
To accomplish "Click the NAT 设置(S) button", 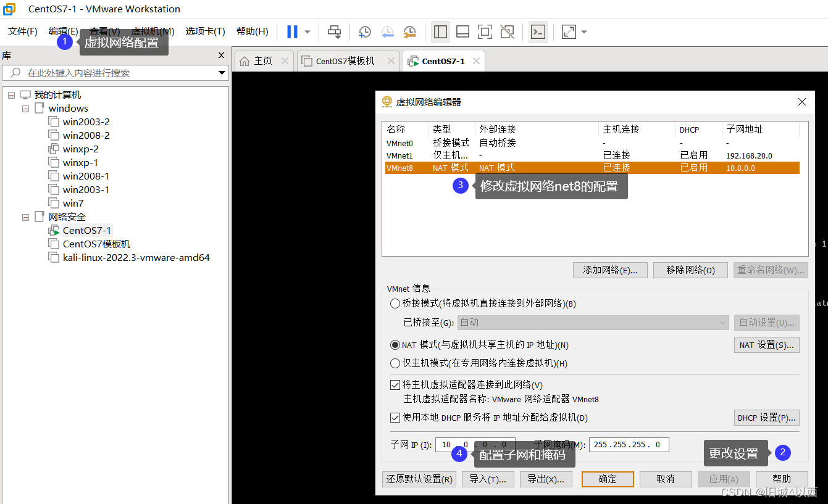I will click(x=766, y=344).
